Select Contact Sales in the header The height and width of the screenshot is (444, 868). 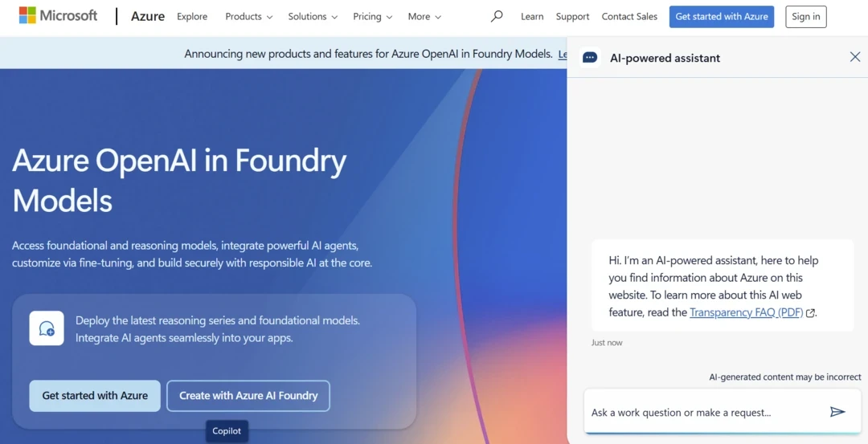point(629,16)
